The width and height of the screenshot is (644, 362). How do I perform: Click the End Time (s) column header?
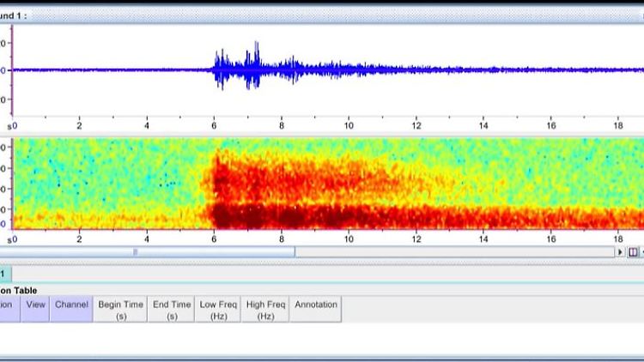[x=172, y=310]
